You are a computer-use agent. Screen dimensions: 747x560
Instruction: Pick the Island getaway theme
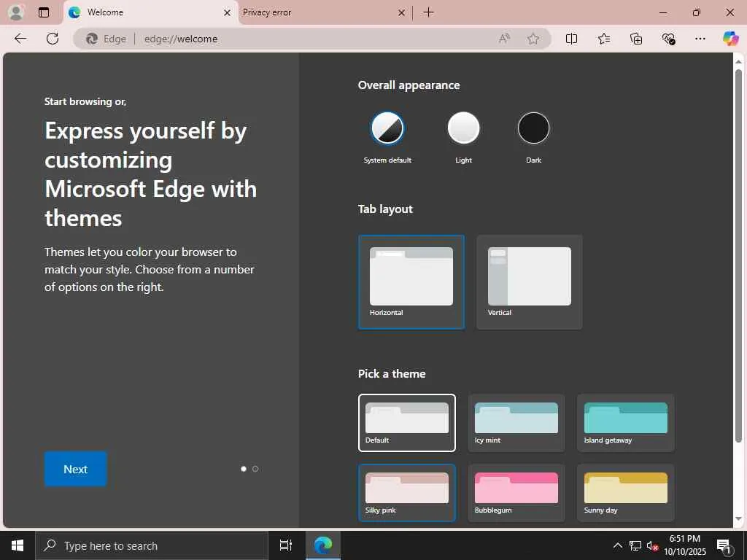click(x=626, y=423)
